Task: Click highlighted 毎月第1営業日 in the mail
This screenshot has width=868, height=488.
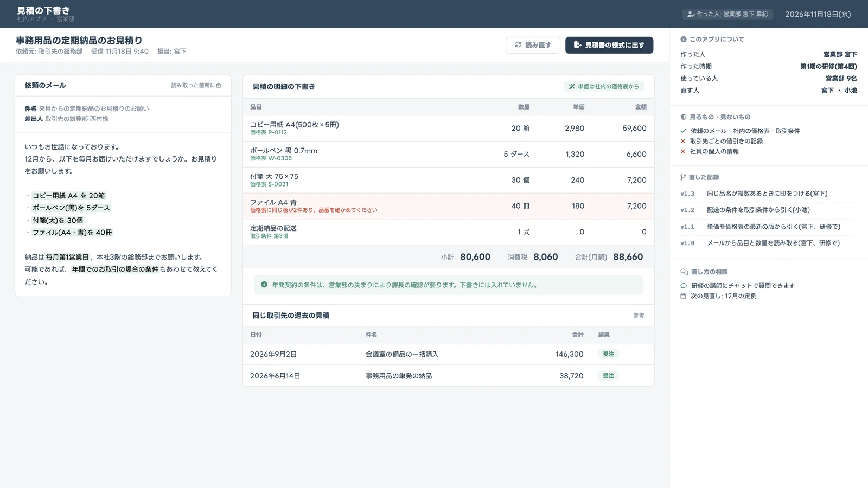Action: (x=67, y=258)
